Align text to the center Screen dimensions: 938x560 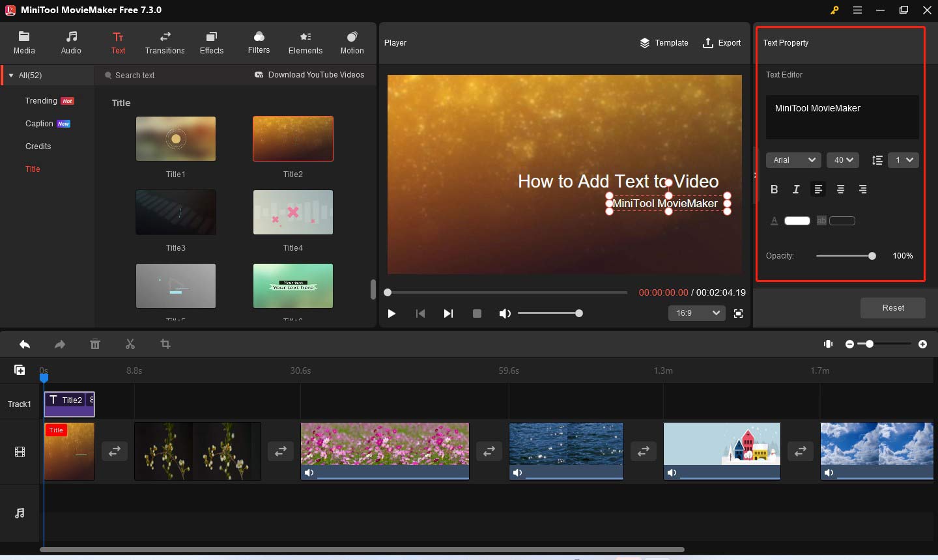[840, 189]
